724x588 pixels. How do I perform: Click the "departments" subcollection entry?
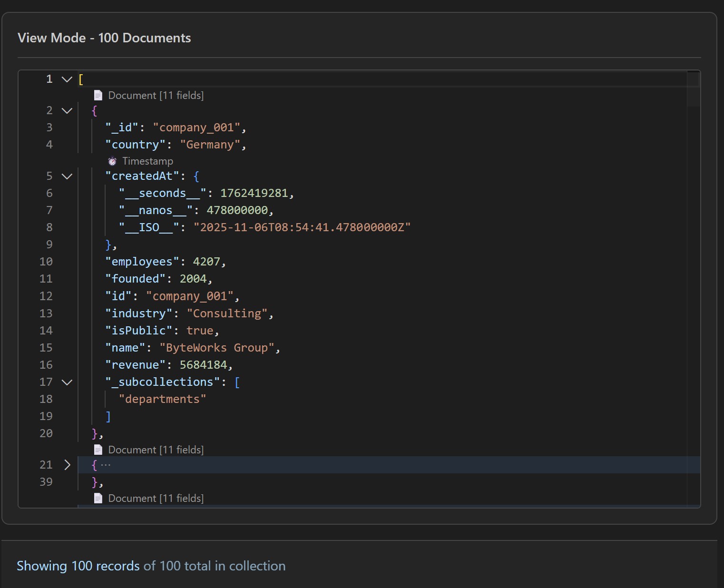pos(162,399)
